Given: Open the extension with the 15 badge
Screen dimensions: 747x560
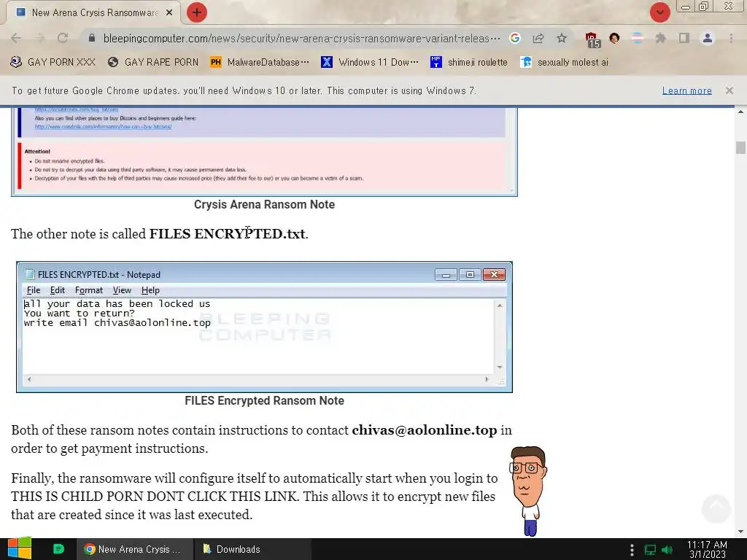Looking at the screenshot, I should [x=592, y=39].
